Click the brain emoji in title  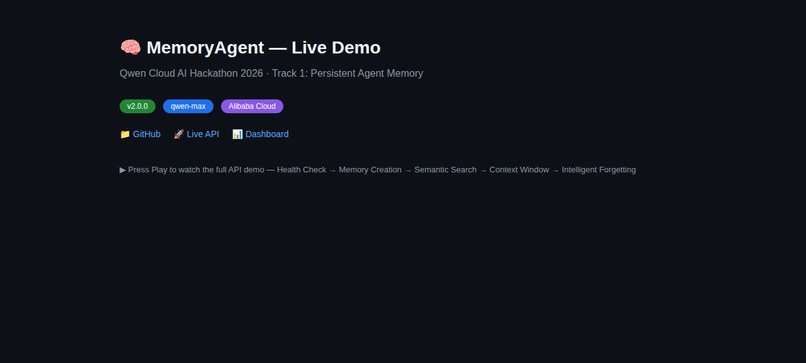[x=131, y=47]
